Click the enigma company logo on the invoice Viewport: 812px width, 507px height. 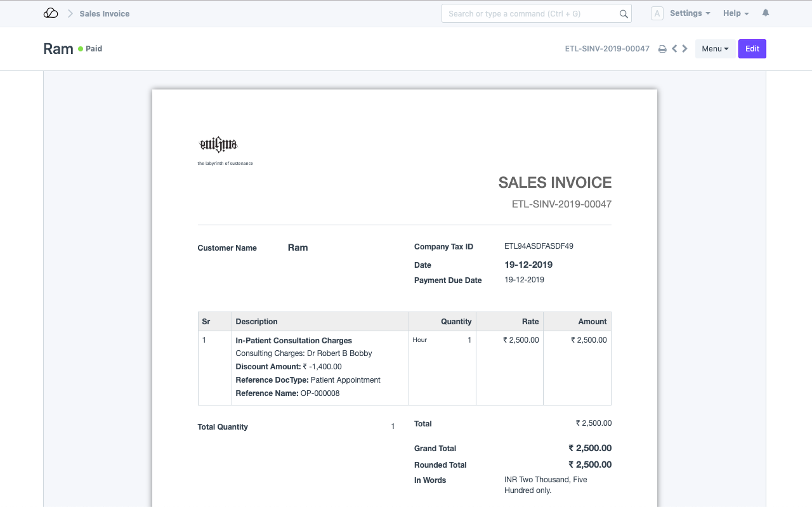pos(218,145)
